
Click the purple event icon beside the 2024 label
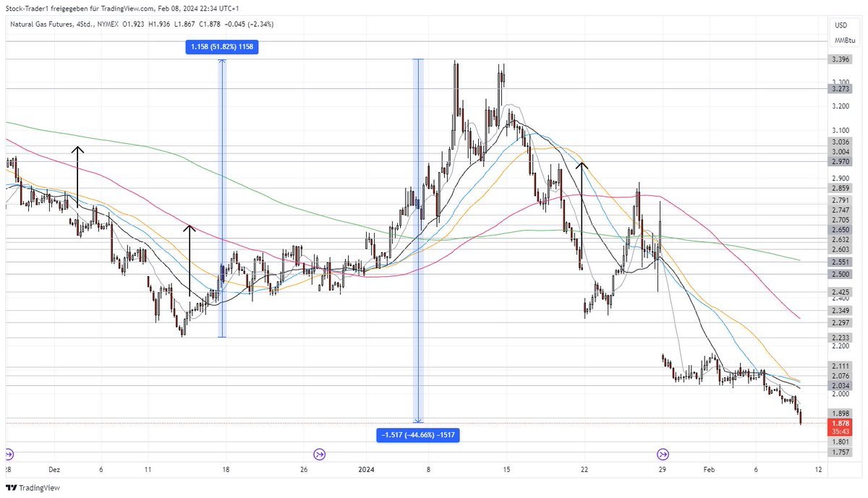point(319,454)
